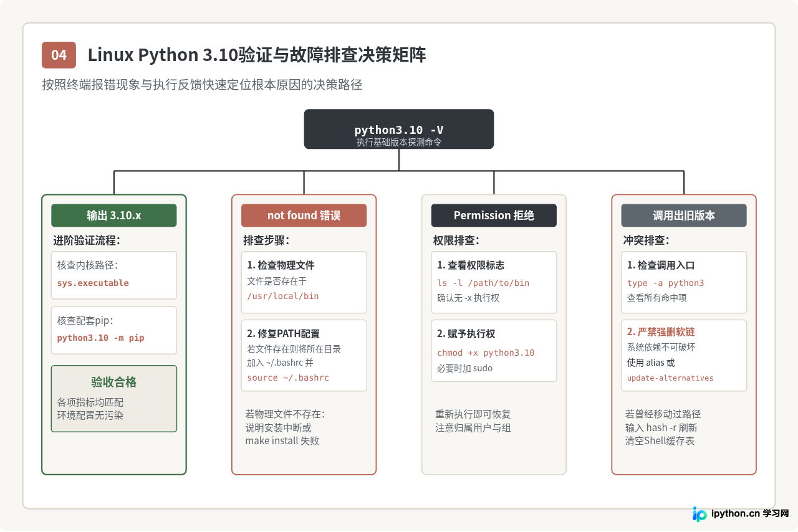Click the 核查内核路径: label

(87, 265)
